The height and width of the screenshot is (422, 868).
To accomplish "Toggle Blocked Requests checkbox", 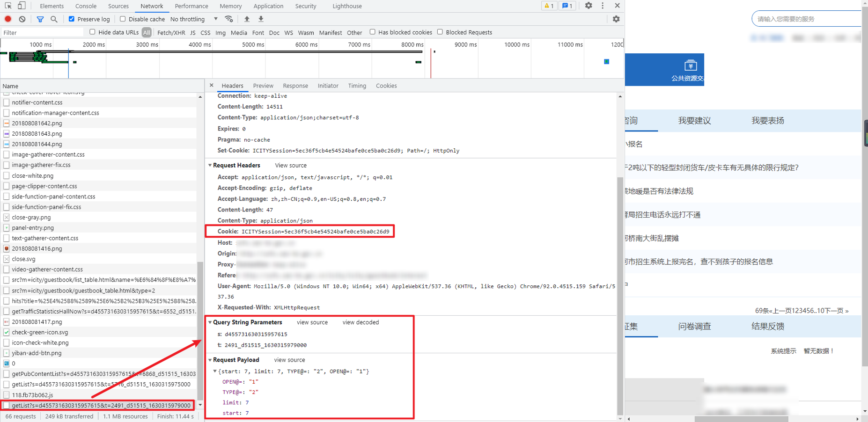I will (x=440, y=32).
